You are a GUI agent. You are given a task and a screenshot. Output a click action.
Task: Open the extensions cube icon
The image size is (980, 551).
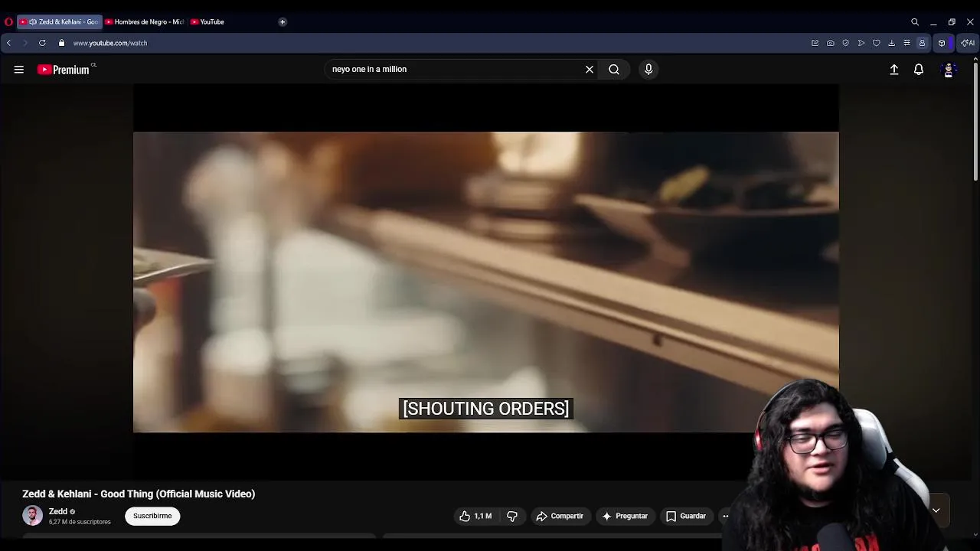click(x=942, y=43)
